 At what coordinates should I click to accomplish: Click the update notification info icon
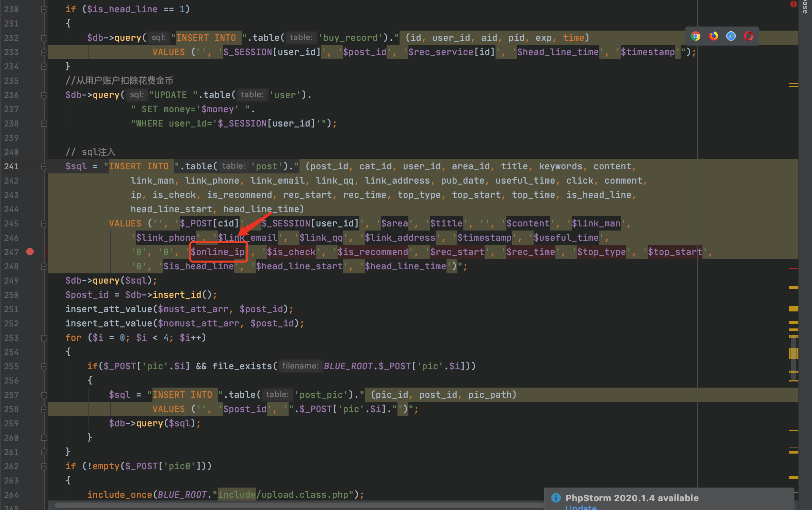tap(556, 498)
